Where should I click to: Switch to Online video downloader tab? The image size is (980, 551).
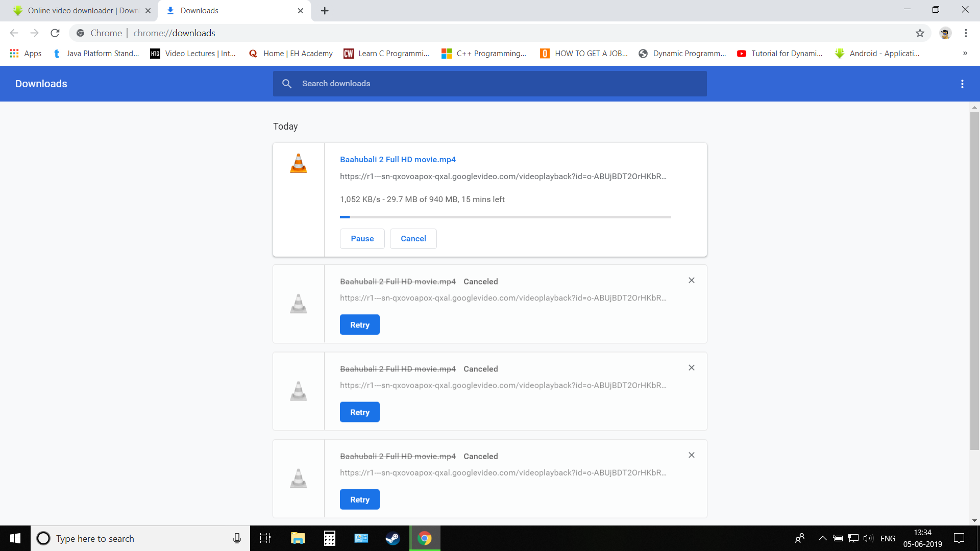click(x=82, y=11)
